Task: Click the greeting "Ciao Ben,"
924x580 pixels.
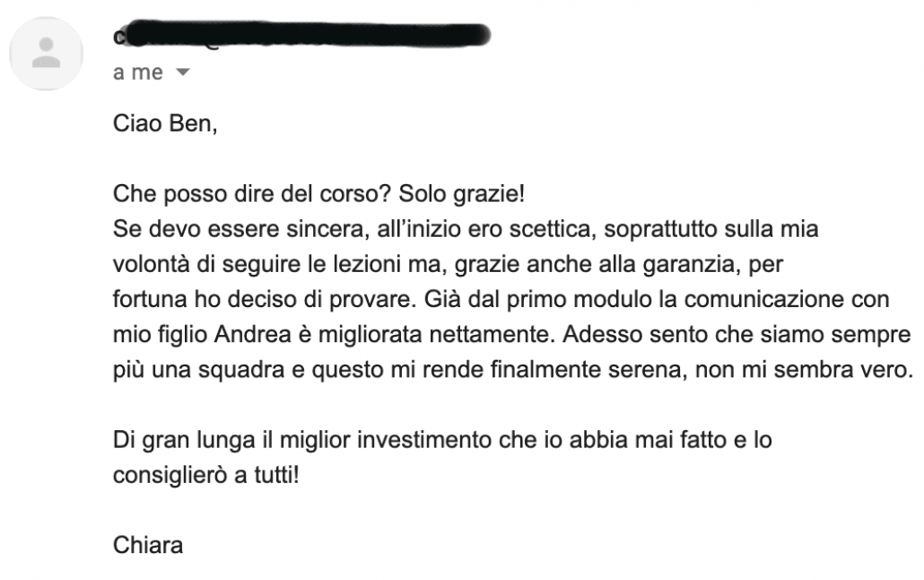Action: pos(165,124)
